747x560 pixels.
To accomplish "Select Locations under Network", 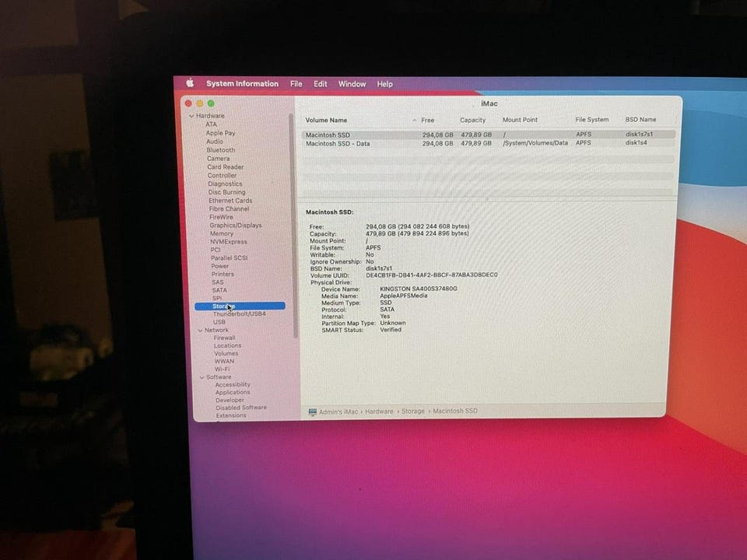I will pyautogui.click(x=227, y=345).
